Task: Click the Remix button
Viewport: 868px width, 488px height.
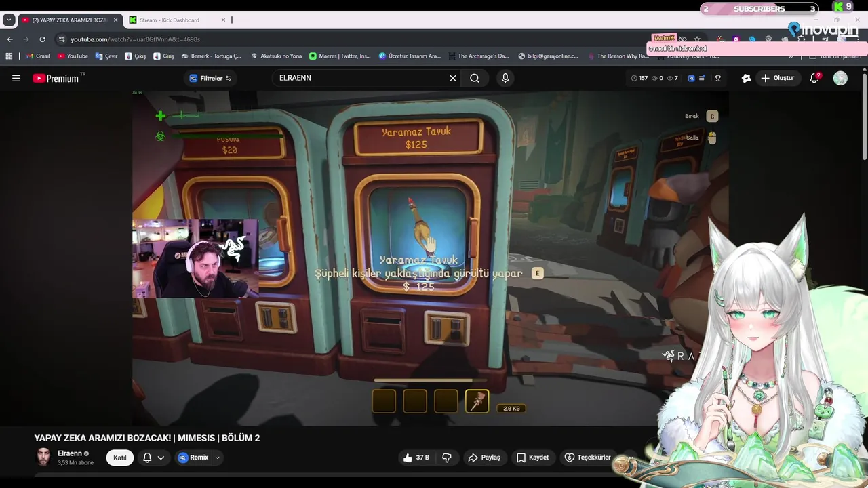Action: pos(193,457)
